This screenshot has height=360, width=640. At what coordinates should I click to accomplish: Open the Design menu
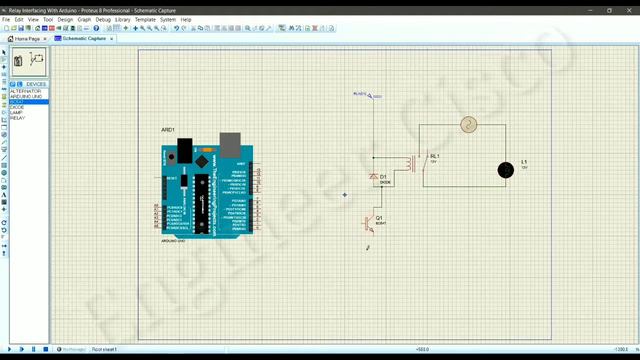65,20
